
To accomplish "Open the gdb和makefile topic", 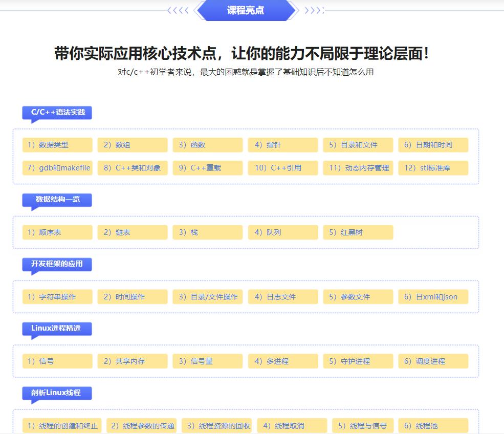I will coord(57,167).
